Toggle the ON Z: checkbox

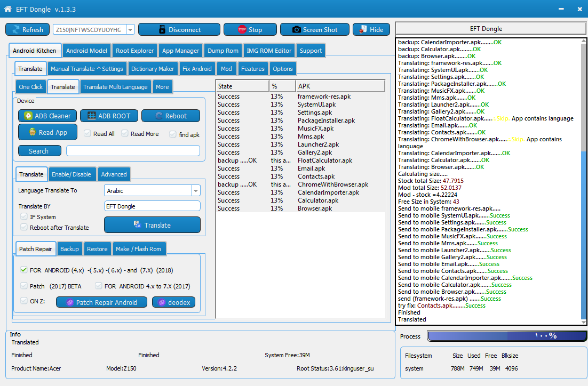(24, 301)
